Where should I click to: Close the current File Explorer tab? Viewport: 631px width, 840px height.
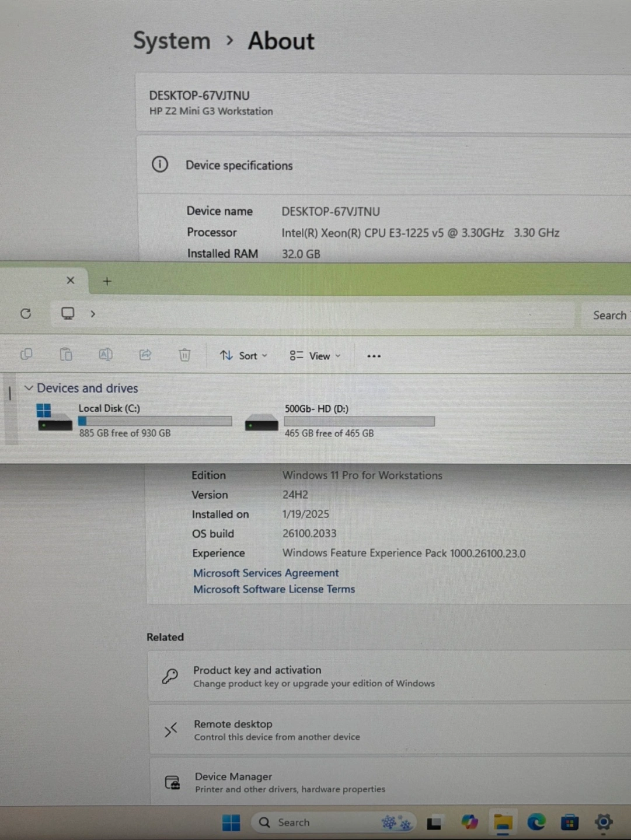[x=71, y=281]
